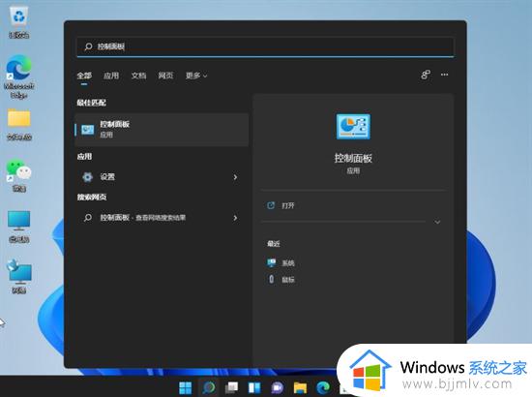Expand the arrow beside the 设置 result
532x397 pixels.
point(235,177)
